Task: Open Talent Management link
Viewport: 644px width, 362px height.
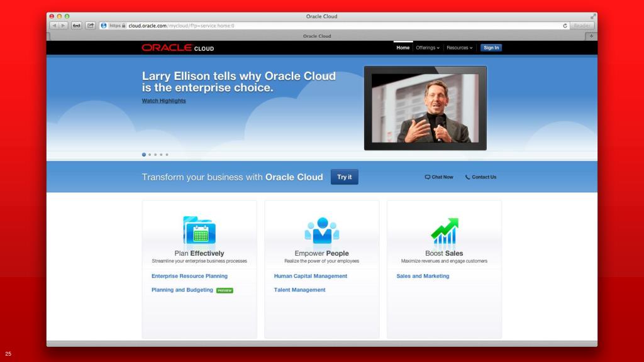Action: click(x=299, y=290)
